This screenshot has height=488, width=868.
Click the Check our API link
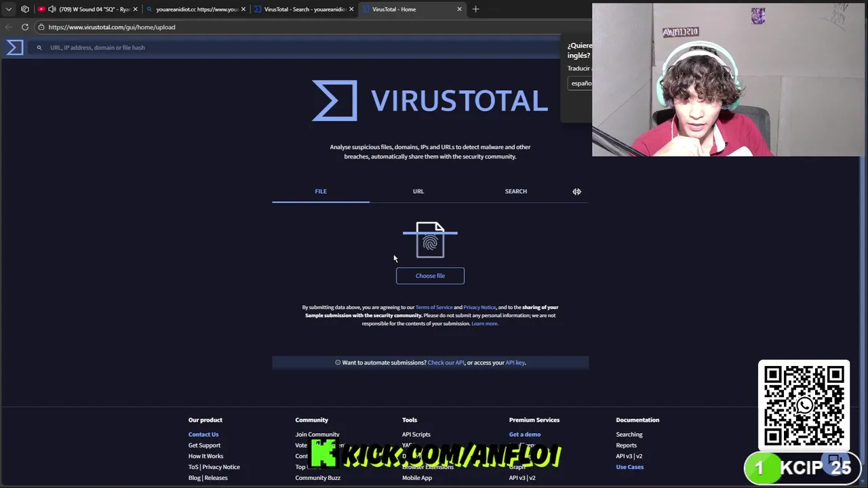click(446, 363)
